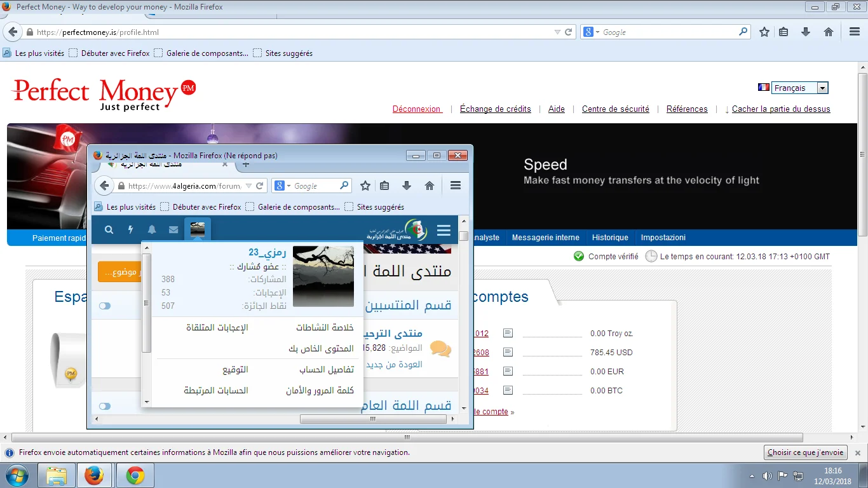868x488 pixels.
Task: Click Cacher la partie du dessus
Action: point(781,109)
